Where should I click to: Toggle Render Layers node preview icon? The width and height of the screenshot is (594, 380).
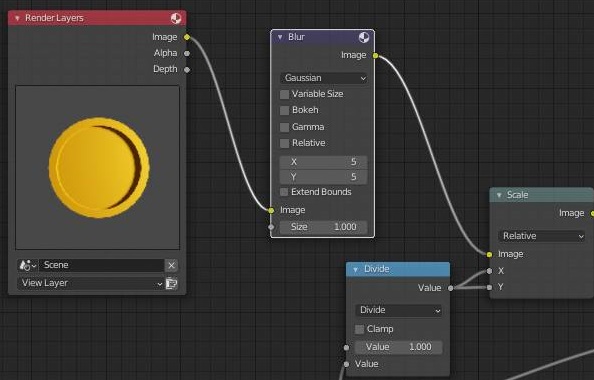click(x=176, y=18)
